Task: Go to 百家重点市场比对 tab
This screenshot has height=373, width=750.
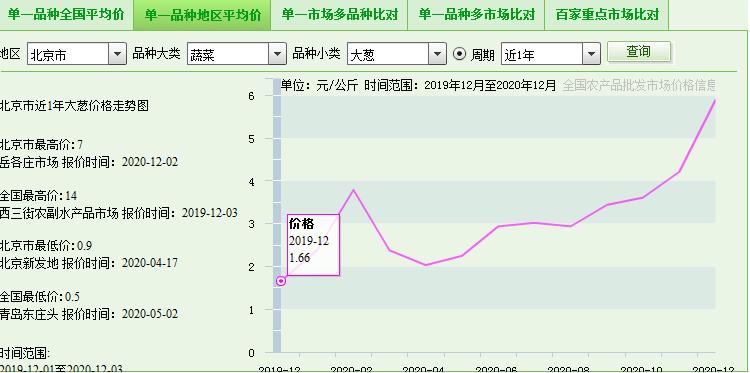Action: click(607, 14)
